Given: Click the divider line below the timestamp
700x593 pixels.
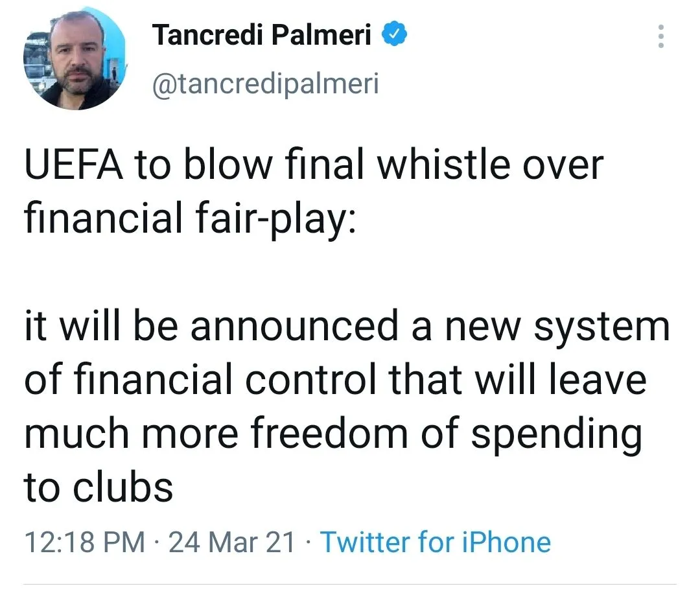Looking at the screenshot, I should 350,584.
